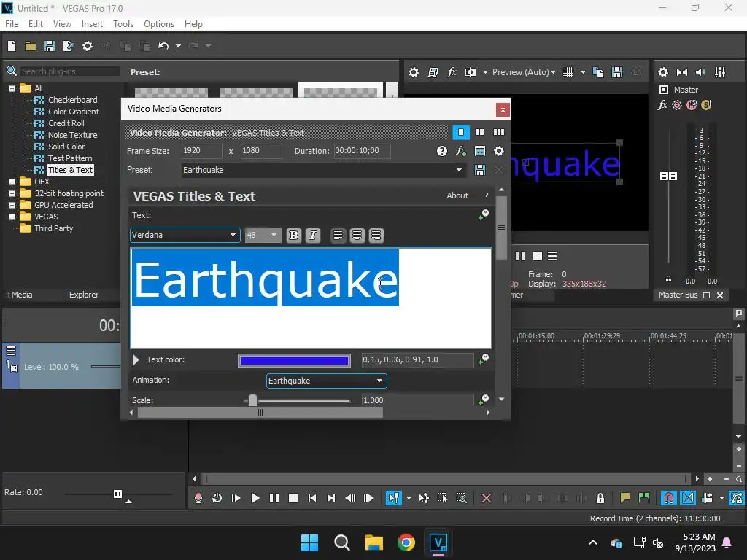
Task: Align text left
Action: tap(338, 236)
